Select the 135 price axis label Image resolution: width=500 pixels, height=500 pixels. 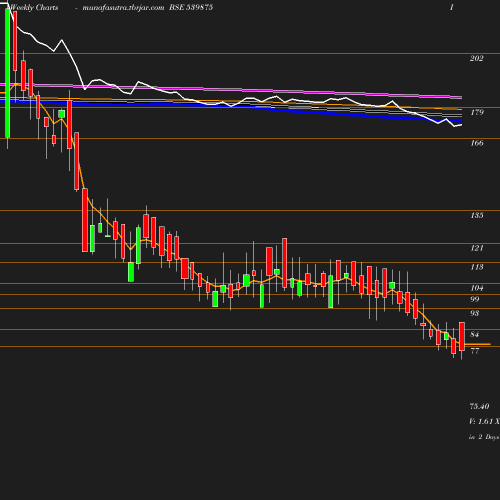[477, 215]
